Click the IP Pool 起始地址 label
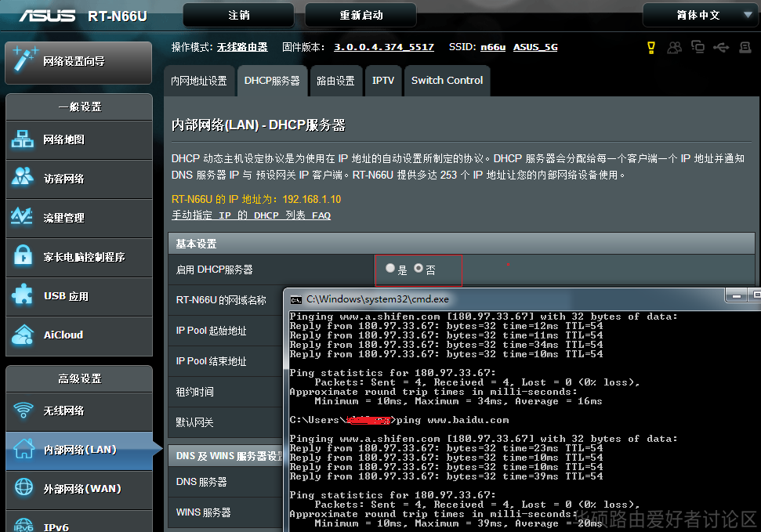Screen dimensions: 761x532 point(211,331)
